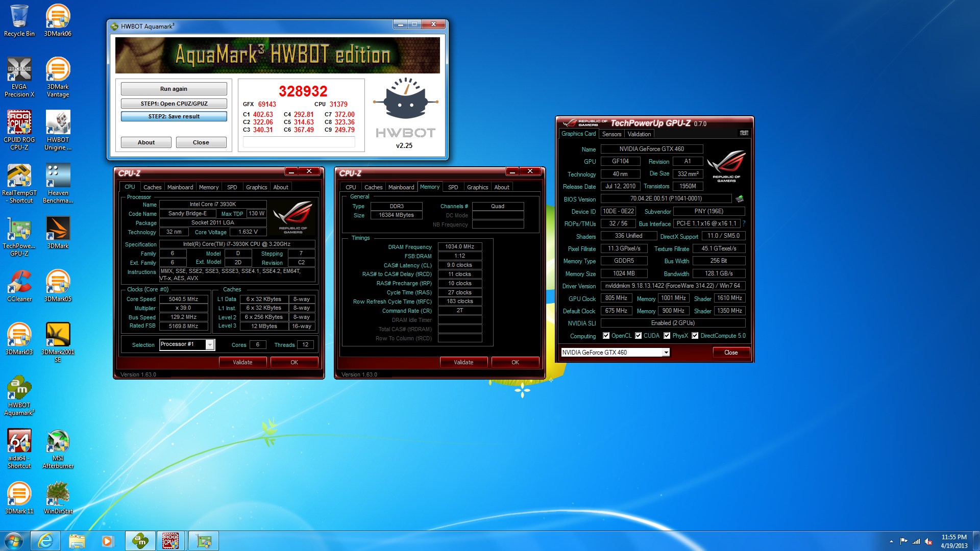Open Windows Explorer folder in taskbar
980x551 pixels.
pos(77,541)
